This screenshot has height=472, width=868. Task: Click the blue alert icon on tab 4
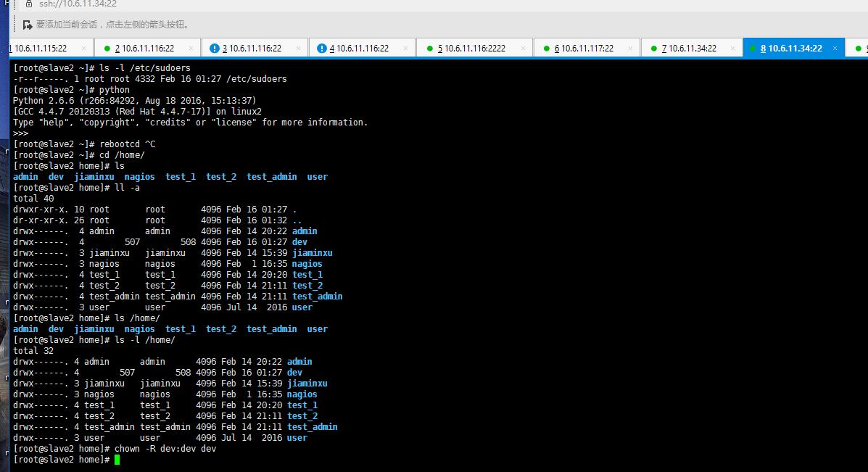pyautogui.click(x=322, y=49)
